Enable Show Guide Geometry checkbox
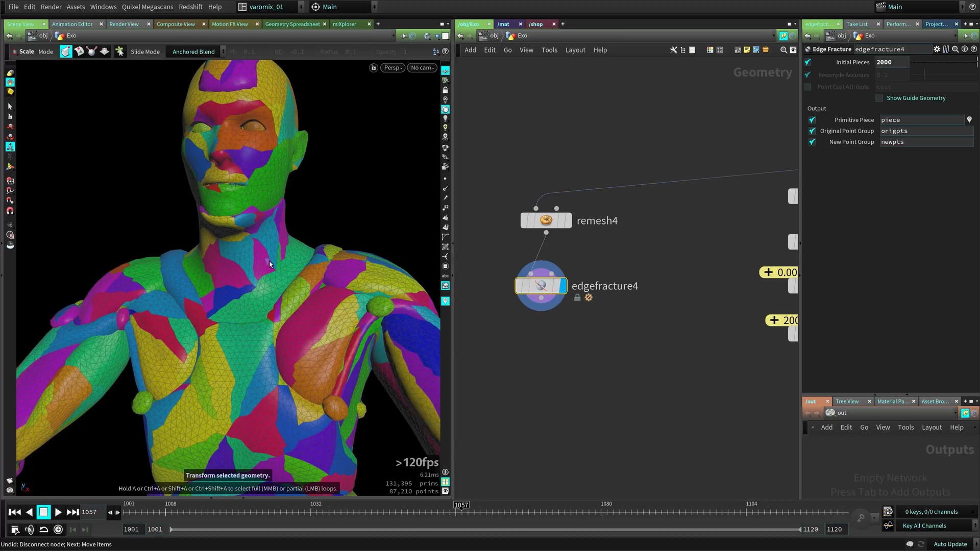Image resolution: width=980 pixels, height=551 pixels. (879, 98)
